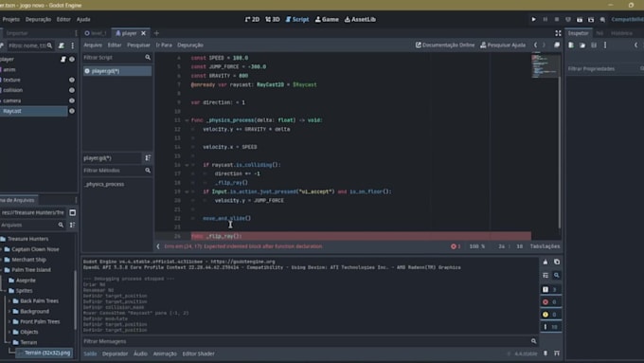Select Terrain (32x32).png file
Viewport: 644px width, 363px height.
click(44, 353)
